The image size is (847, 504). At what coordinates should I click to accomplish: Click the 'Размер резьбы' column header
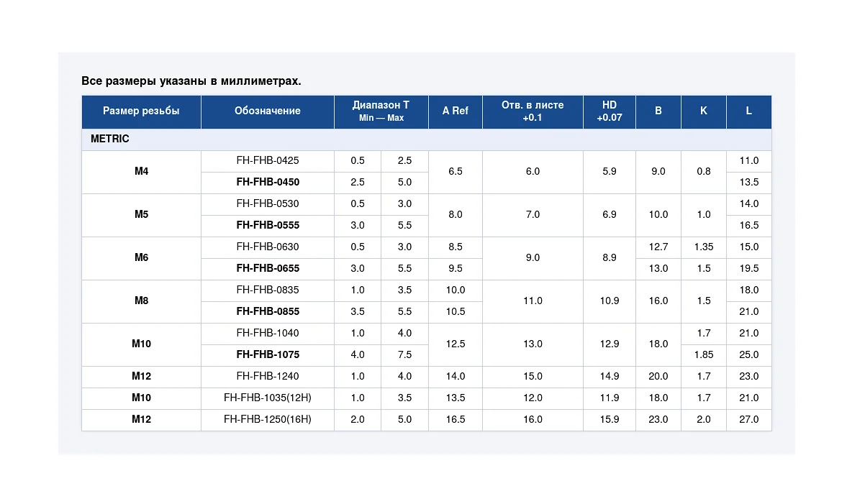[141, 111]
